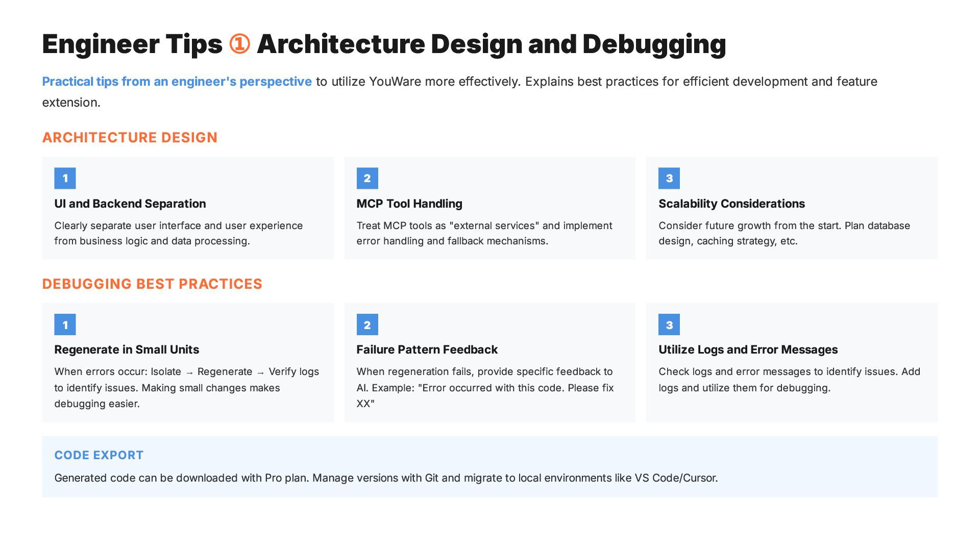Click the 'MCP Tool Handling' card title
Image resolution: width=980 pixels, height=551 pixels.
click(x=409, y=204)
